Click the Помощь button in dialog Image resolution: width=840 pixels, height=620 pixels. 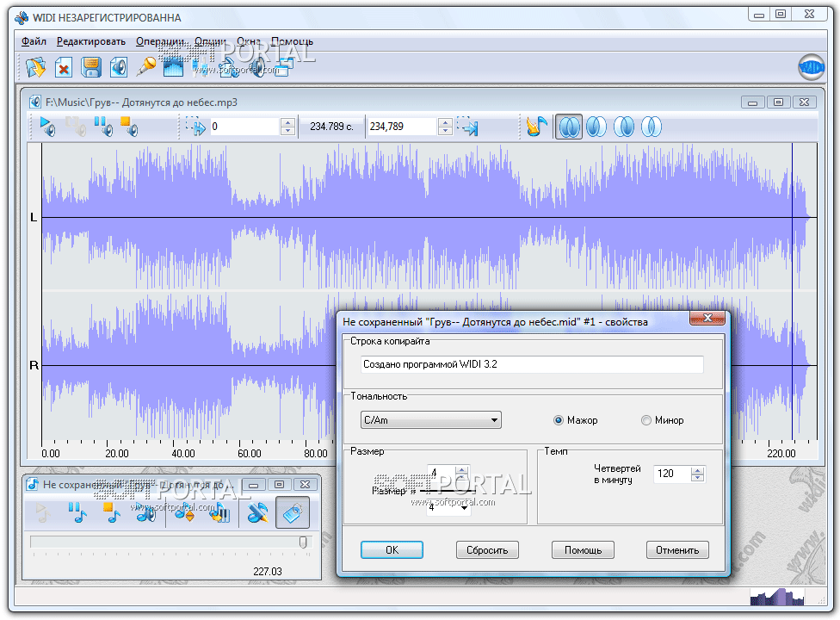[x=583, y=549]
